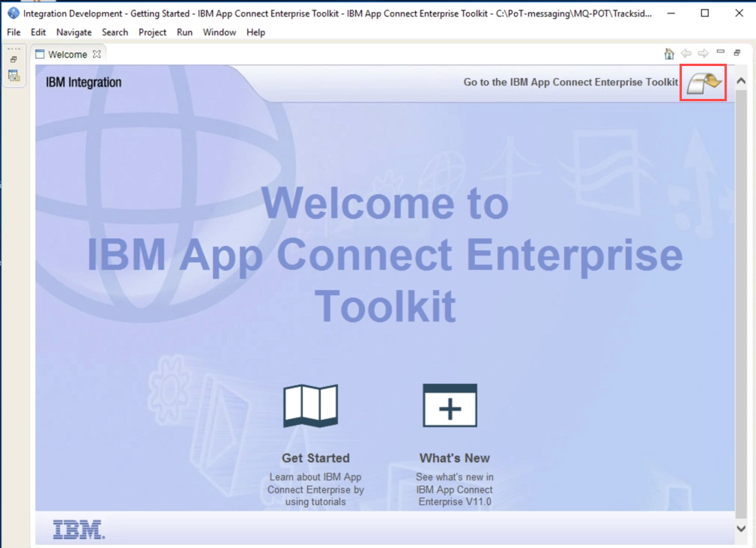Restore the Welcome view panel
Viewport: 756px width, 548px height.
pyautogui.click(x=737, y=52)
